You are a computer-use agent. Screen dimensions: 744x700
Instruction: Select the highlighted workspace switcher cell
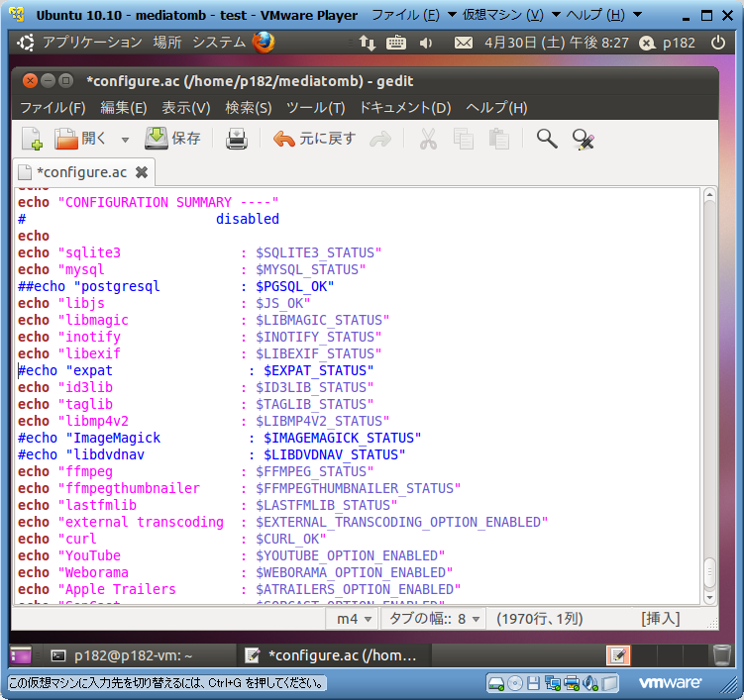618,655
